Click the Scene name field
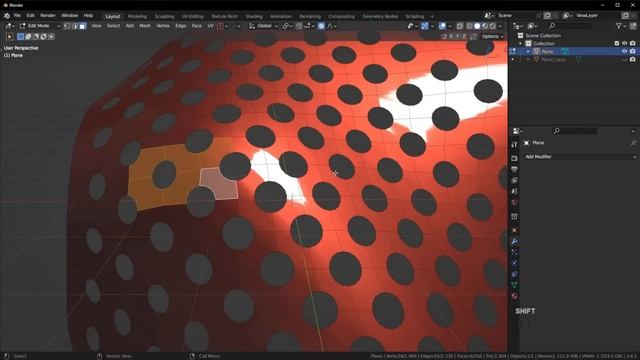Viewport: 640px width, 360px height. click(516, 16)
